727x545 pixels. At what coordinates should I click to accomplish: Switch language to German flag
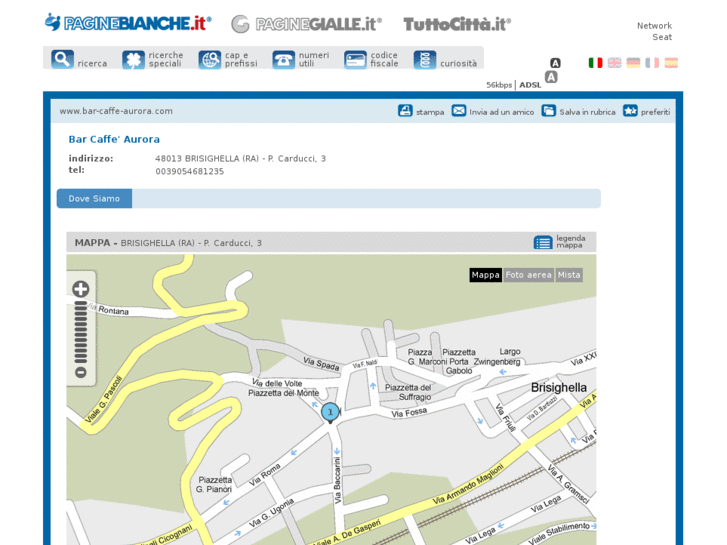click(633, 63)
